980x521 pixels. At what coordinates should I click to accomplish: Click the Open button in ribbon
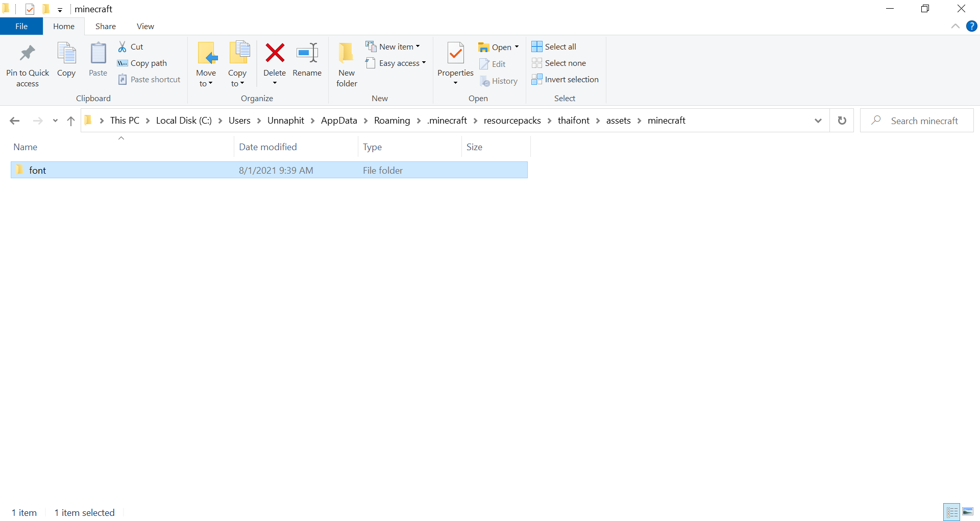coord(495,47)
